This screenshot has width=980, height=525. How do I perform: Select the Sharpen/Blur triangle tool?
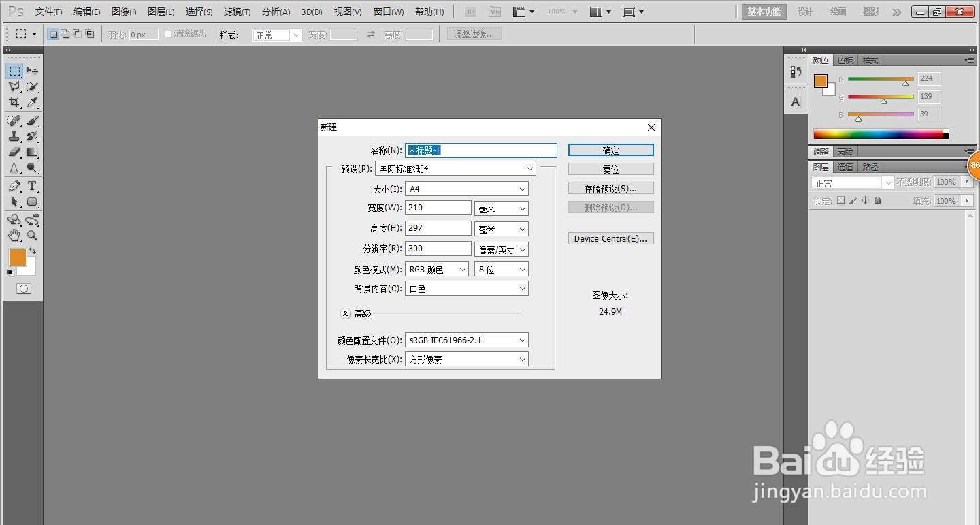tap(14, 168)
